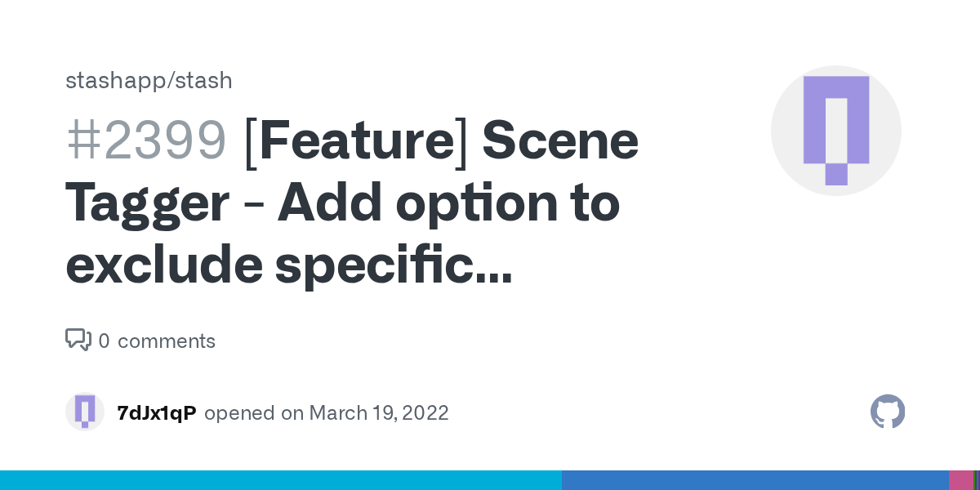Click the issue number #2399

pos(145,140)
